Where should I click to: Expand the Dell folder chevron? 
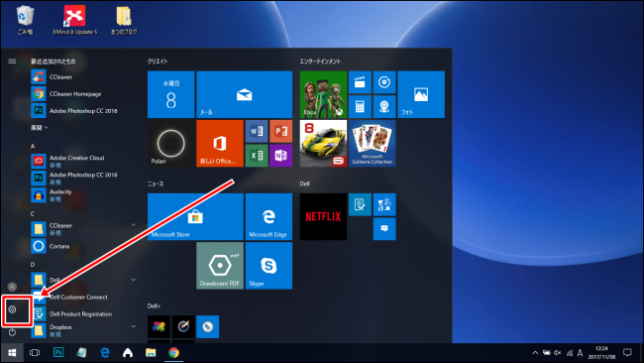[x=134, y=280]
